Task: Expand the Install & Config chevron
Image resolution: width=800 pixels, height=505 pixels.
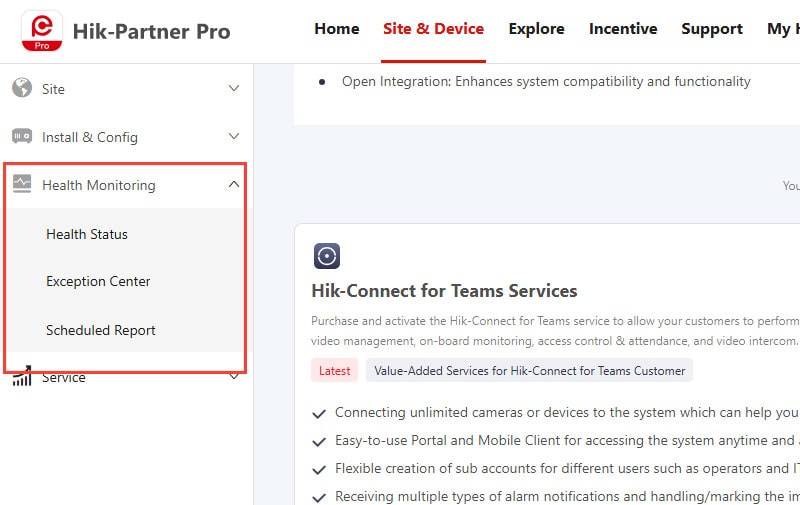Action: click(x=234, y=136)
